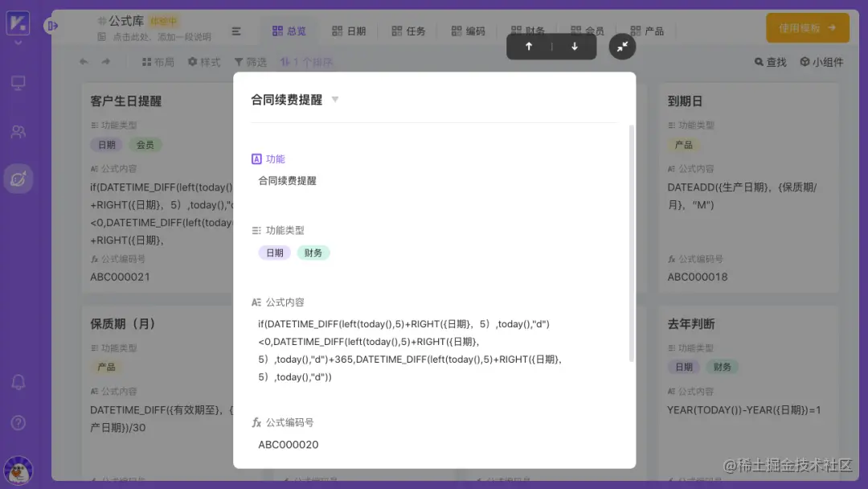
Task: Collapse the record card via shrink icon
Action: pyautogui.click(x=622, y=47)
